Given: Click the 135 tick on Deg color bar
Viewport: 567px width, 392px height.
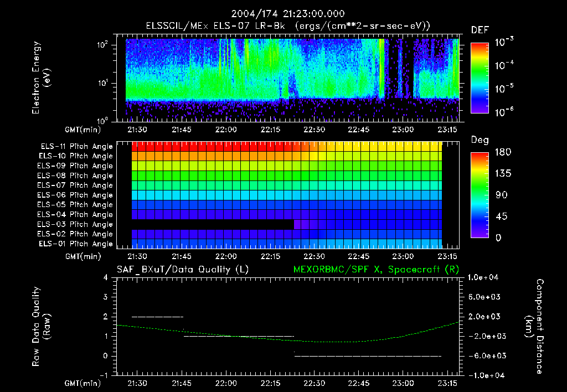Looking at the screenshot, I should 503,174.
